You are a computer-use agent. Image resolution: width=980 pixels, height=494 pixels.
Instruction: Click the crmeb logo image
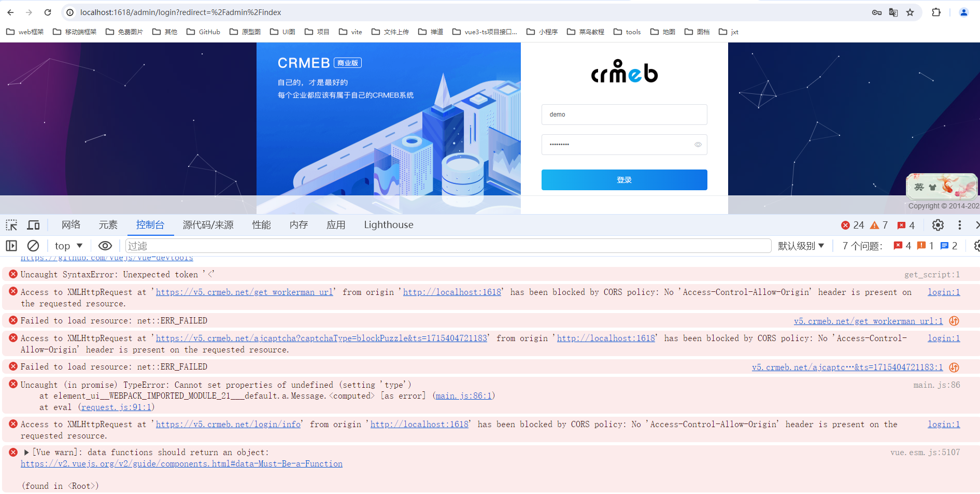point(624,71)
